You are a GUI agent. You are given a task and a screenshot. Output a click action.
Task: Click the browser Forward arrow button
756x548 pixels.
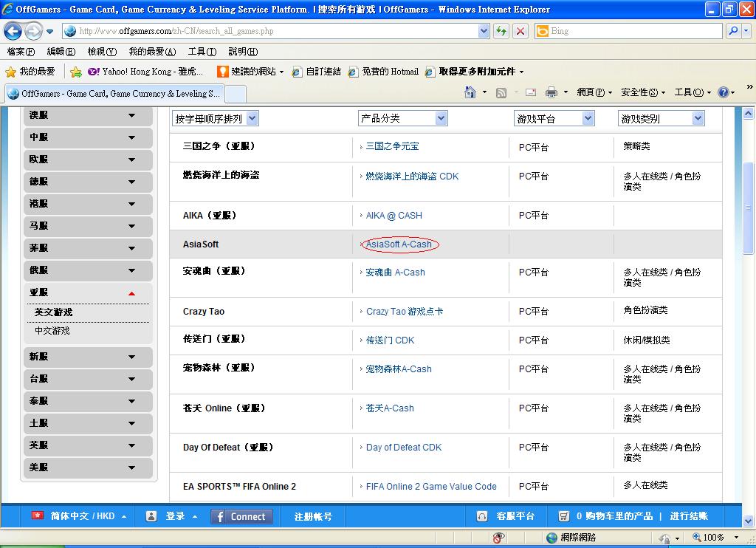33,31
